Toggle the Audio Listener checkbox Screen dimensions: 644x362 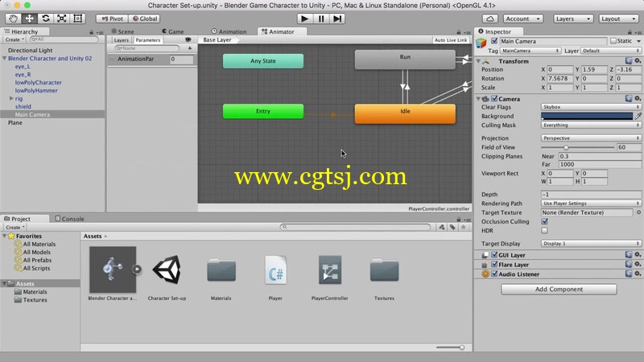[x=494, y=274]
